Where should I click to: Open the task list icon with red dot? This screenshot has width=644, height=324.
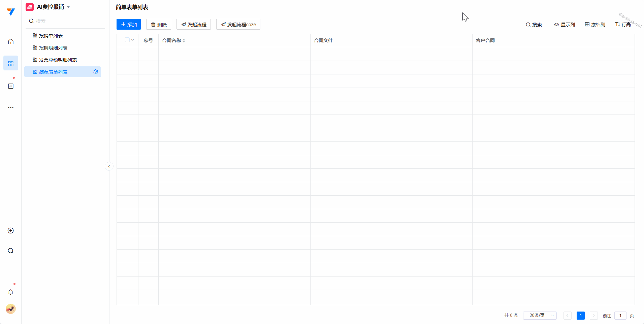pyautogui.click(x=11, y=86)
